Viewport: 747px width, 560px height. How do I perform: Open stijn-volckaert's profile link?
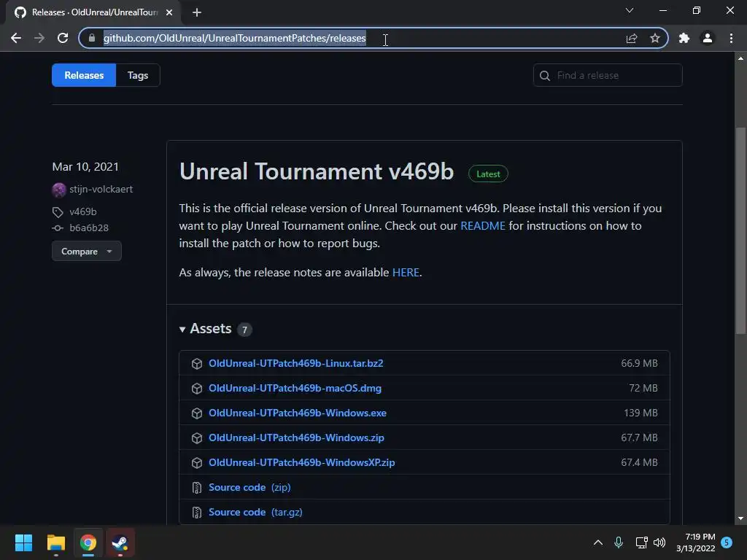tap(101, 189)
